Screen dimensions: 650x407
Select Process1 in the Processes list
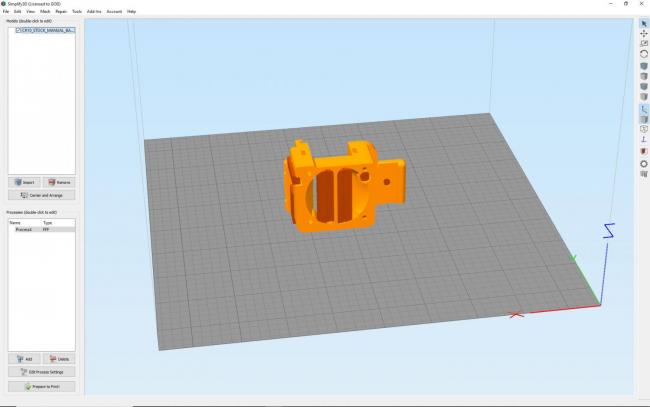pyautogui.click(x=24, y=230)
